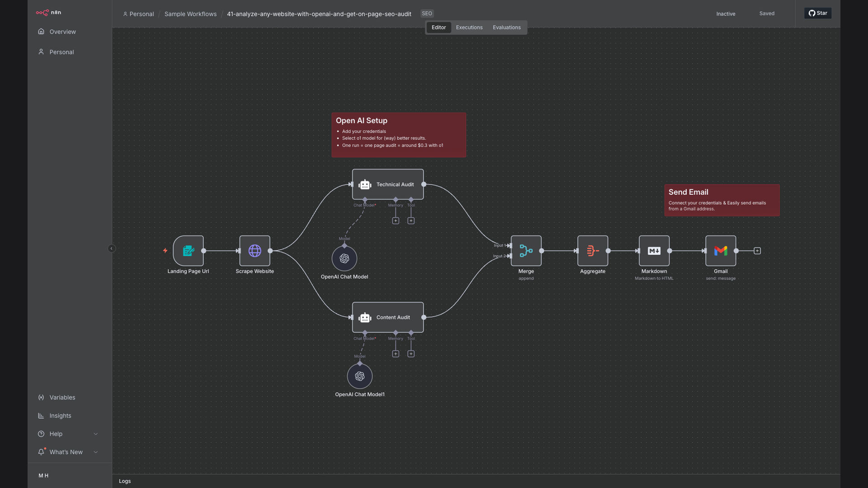Screen dimensions: 868x488
Task: Click the Help question mark icon
Action: (x=41, y=434)
